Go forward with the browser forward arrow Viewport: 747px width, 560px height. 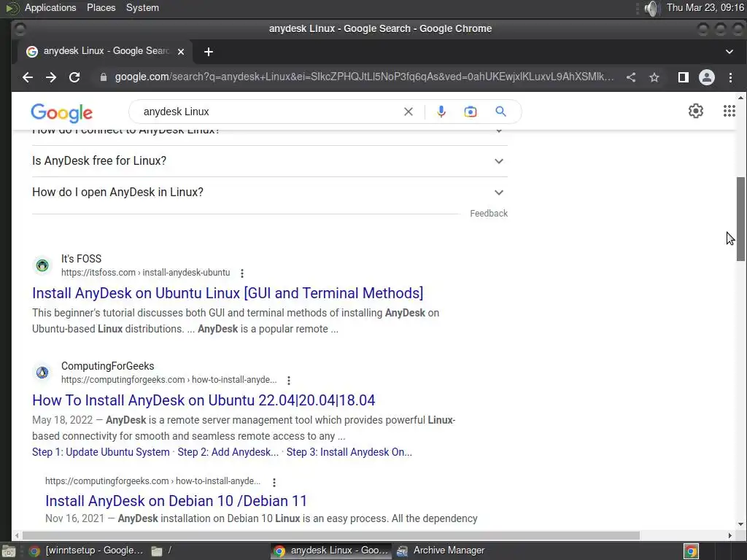point(51,77)
